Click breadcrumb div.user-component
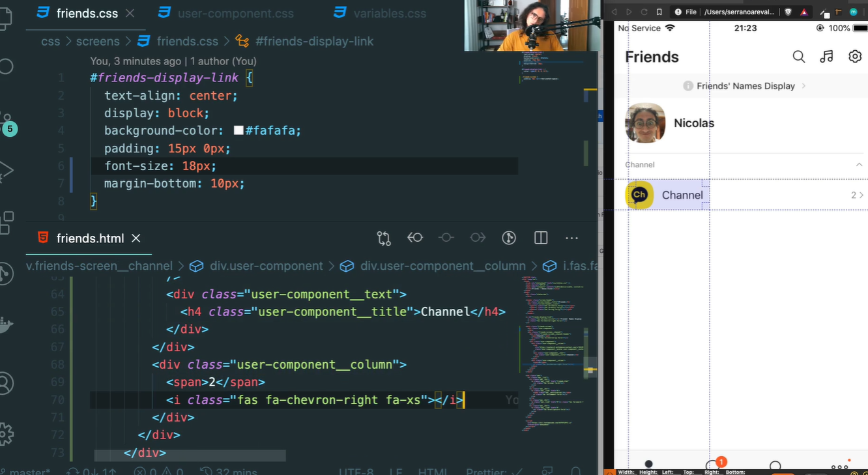 click(267, 266)
